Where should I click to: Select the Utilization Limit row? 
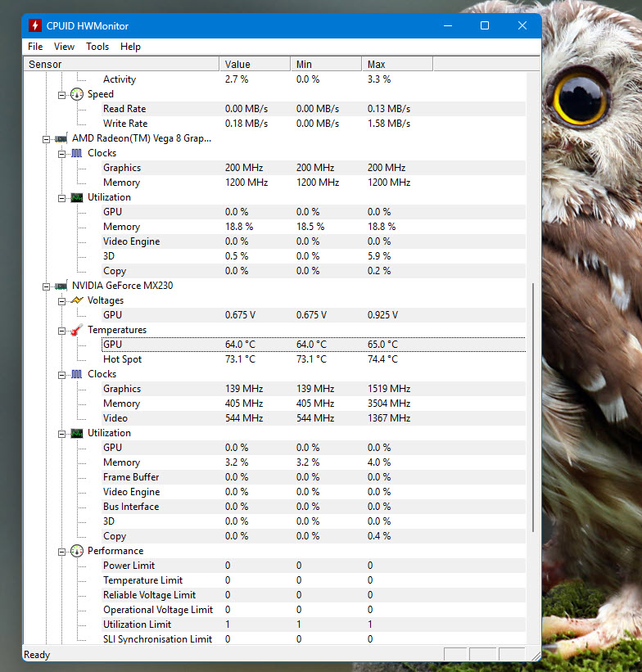click(314, 625)
